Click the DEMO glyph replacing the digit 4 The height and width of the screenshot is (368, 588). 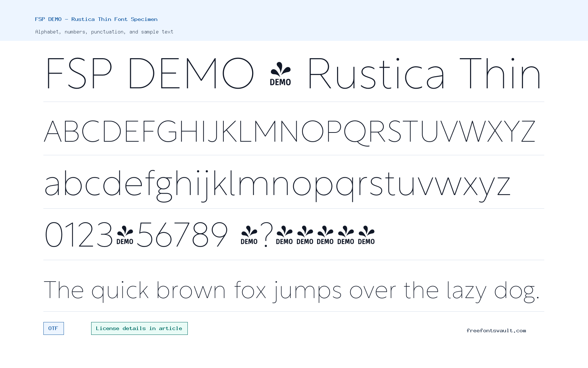pyautogui.click(x=125, y=235)
